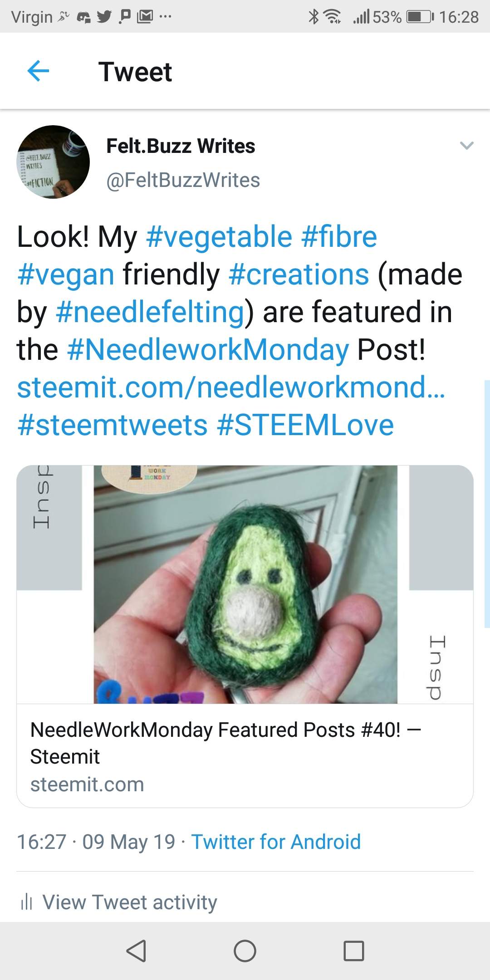Viewport: 490px width, 980px height.
Task: Open the #vegan hashtag
Action: (66, 274)
